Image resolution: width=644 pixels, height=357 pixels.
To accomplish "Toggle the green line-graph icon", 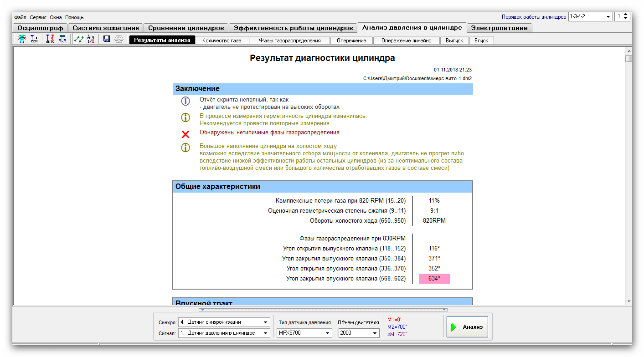I will 78,40.
